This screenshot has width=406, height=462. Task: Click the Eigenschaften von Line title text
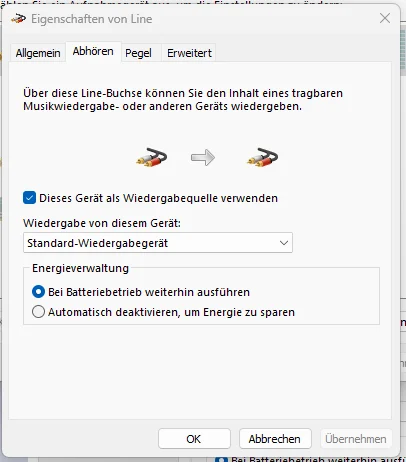[92, 19]
